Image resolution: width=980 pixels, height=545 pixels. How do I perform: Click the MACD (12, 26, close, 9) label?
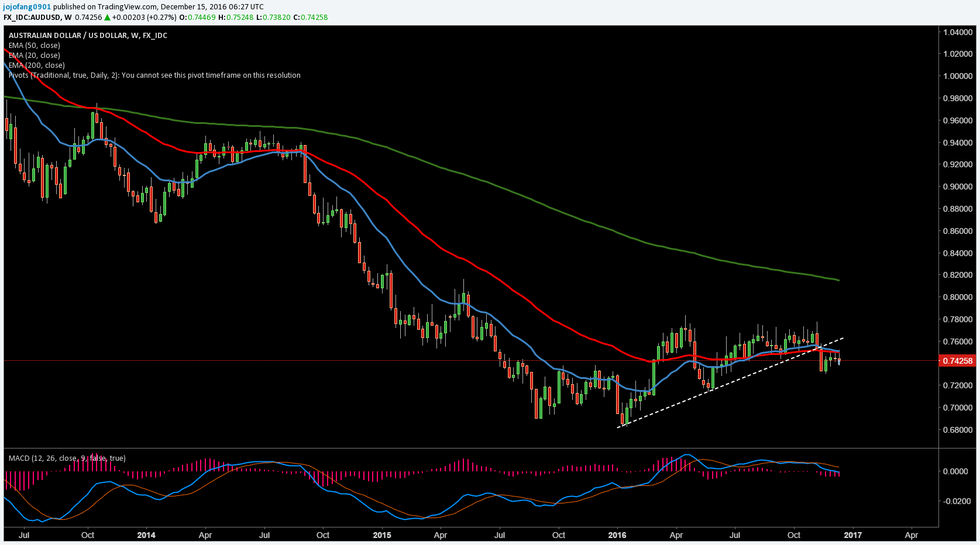click(x=67, y=458)
